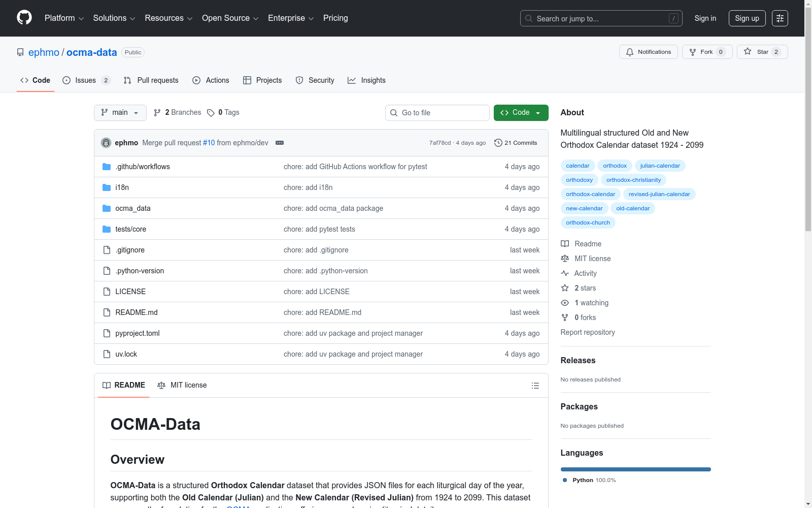Click the revised-julian-calendar topic tag

659,194
